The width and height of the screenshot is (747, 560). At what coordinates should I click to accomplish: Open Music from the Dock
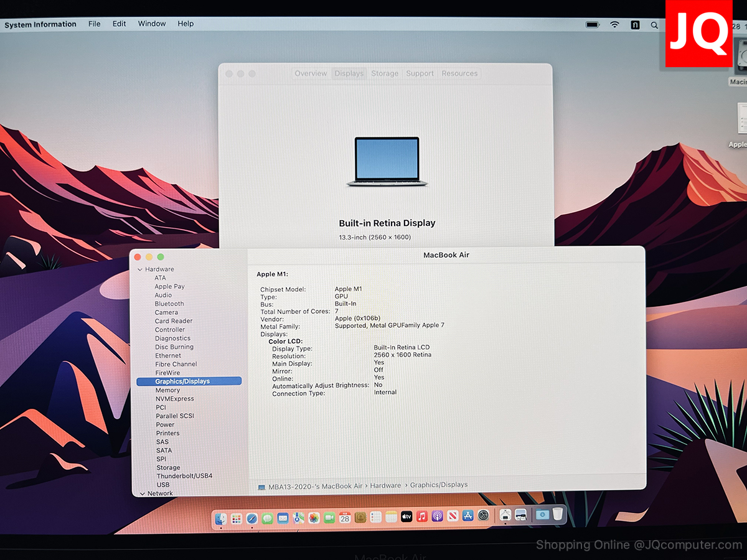(422, 517)
